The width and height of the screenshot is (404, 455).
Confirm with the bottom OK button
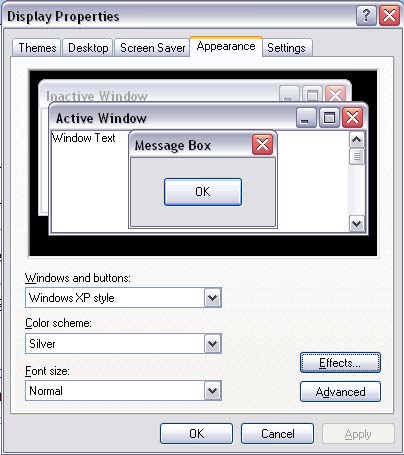[x=196, y=434]
